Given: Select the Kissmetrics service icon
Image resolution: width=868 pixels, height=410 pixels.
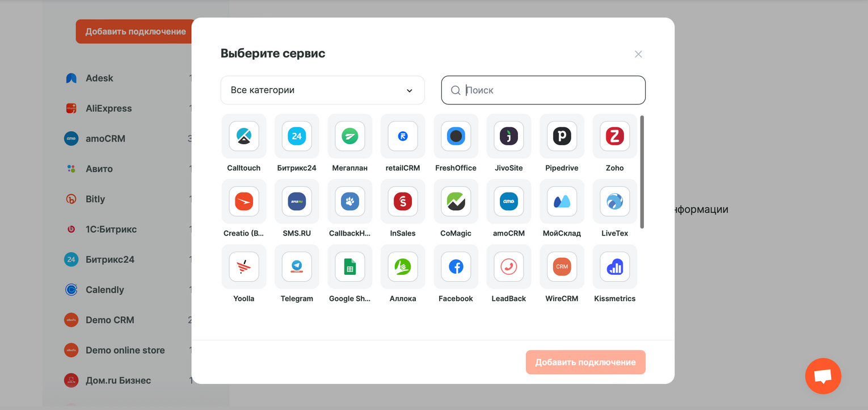Looking at the screenshot, I should tap(614, 267).
